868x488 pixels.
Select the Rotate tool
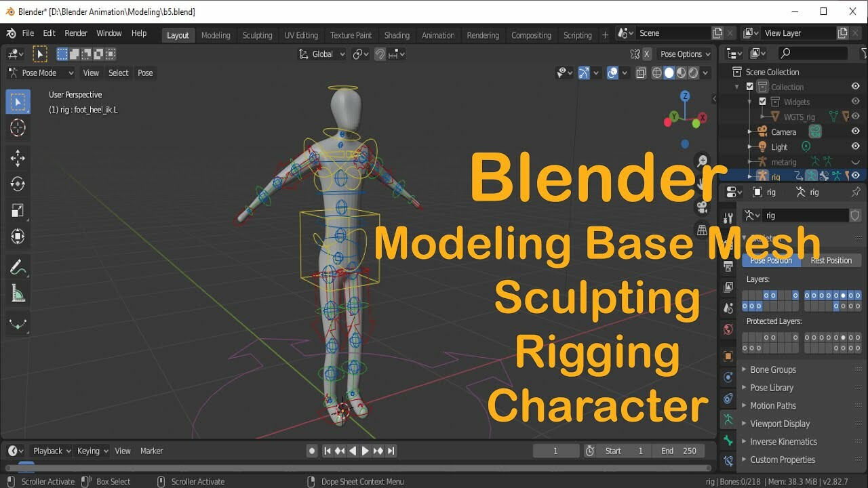18,184
